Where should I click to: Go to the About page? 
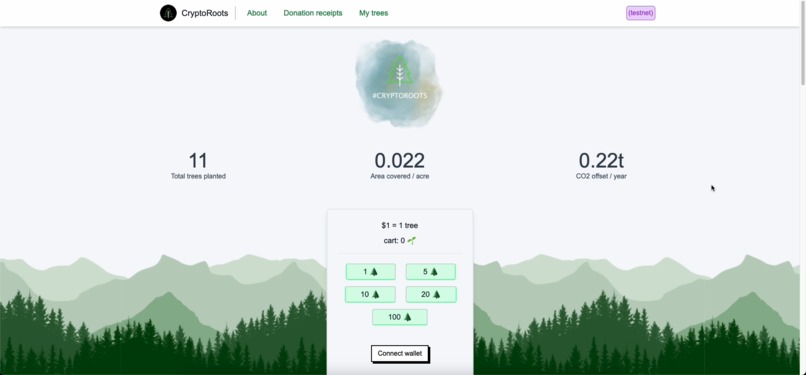tap(257, 13)
